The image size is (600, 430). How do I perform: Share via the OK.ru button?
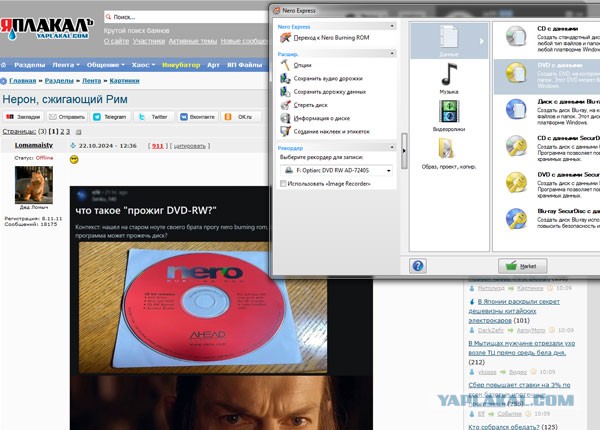pos(241,117)
